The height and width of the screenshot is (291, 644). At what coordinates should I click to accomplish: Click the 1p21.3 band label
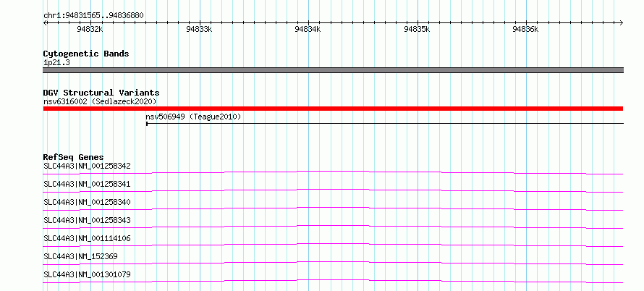pyautogui.click(x=56, y=63)
